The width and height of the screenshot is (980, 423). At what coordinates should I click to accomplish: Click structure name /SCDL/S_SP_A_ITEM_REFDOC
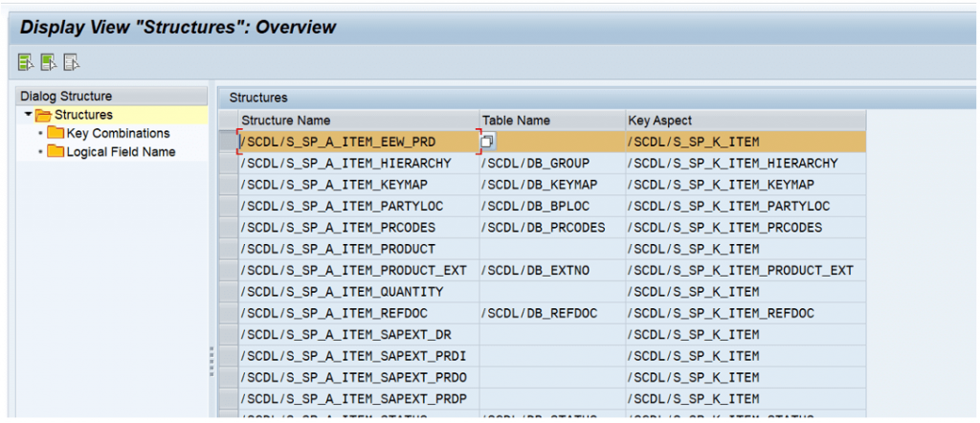[334, 313]
